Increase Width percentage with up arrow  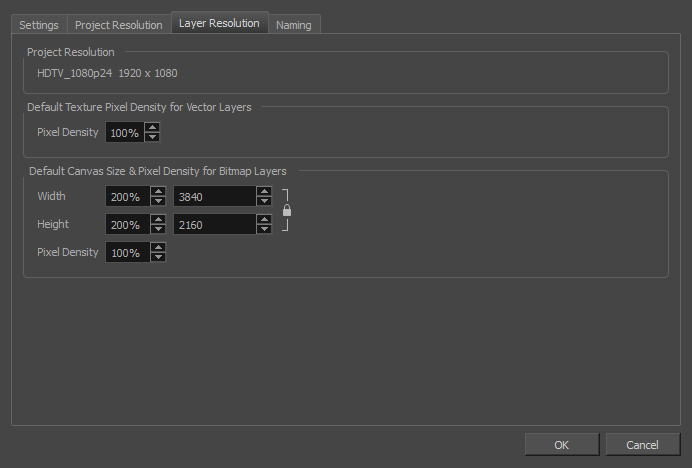pyautogui.click(x=158, y=191)
